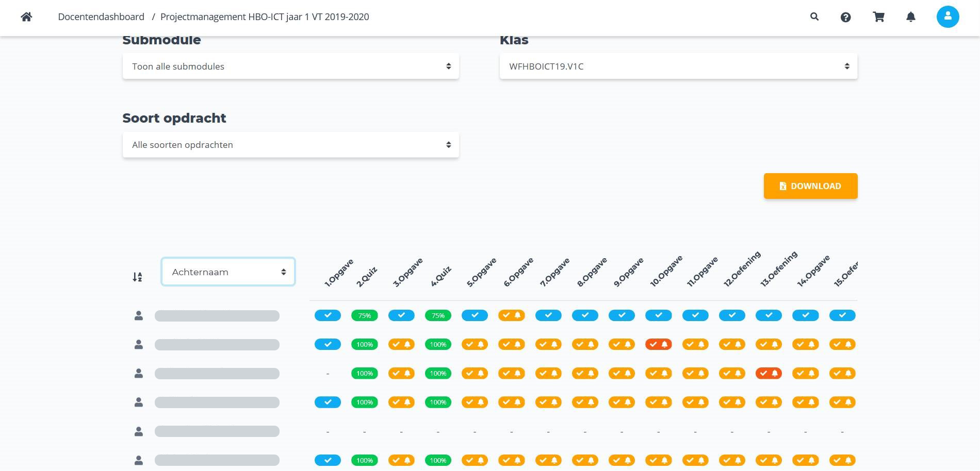Click the Projectmanagement HBO-ICT breadcrumb
The height and width of the screenshot is (471, 980).
tap(265, 16)
